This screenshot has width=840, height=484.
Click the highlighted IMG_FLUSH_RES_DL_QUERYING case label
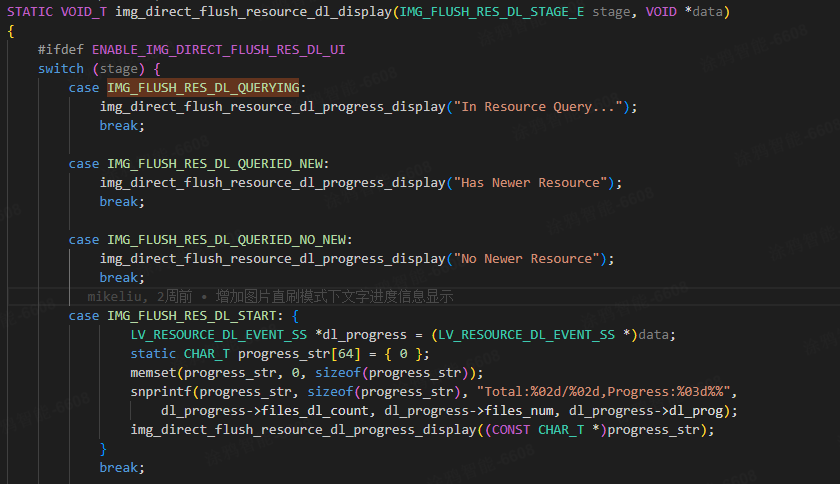[204, 88]
